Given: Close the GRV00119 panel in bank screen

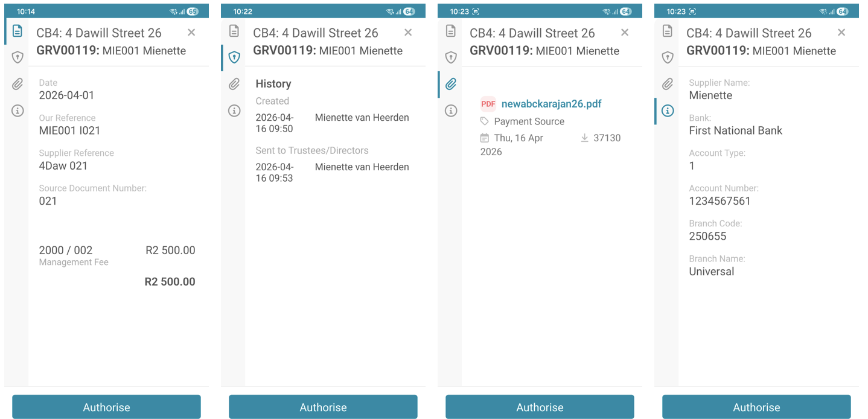Looking at the screenshot, I should 841,33.
